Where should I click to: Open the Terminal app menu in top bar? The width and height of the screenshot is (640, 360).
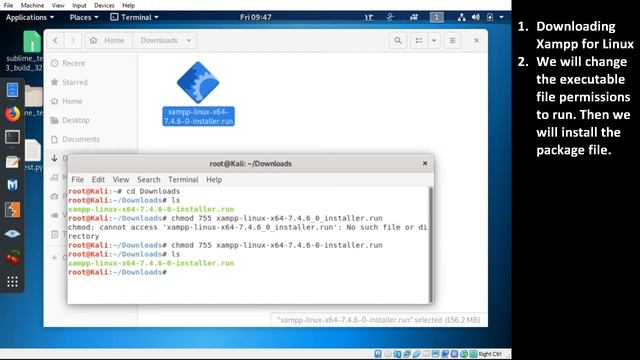tap(134, 17)
